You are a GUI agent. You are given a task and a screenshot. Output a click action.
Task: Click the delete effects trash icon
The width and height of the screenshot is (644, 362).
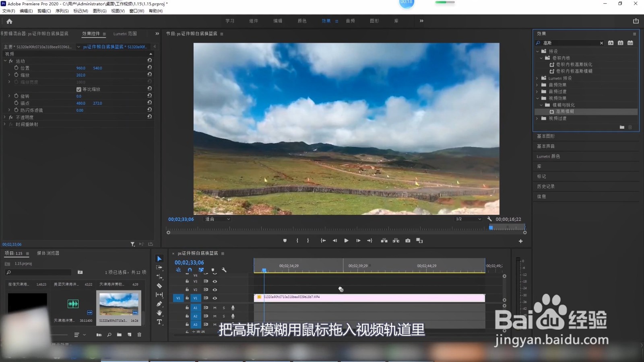tap(630, 127)
